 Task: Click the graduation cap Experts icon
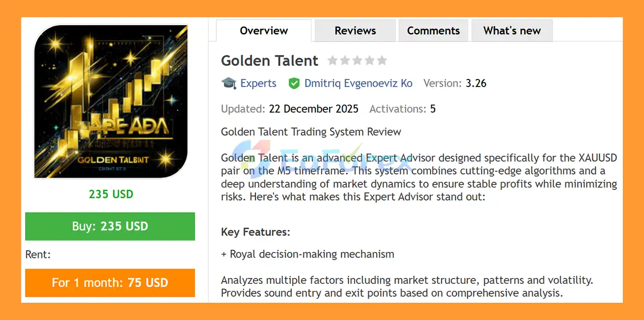(x=229, y=83)
